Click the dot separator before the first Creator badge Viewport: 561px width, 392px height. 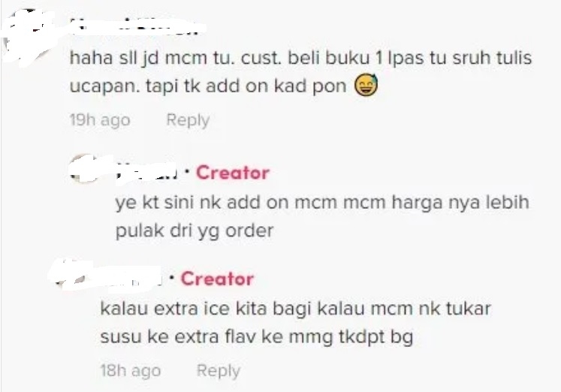coord(187,171)
